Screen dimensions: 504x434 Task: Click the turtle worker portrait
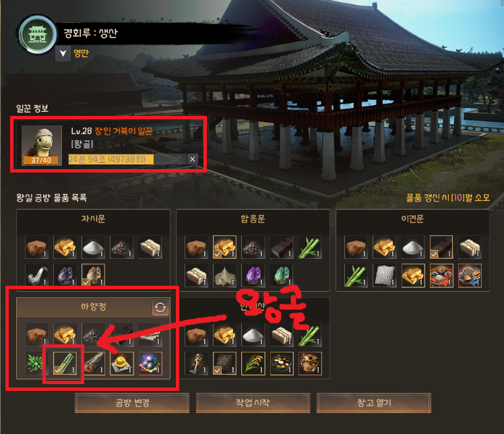pyautogui.click(x=42, y=146)
